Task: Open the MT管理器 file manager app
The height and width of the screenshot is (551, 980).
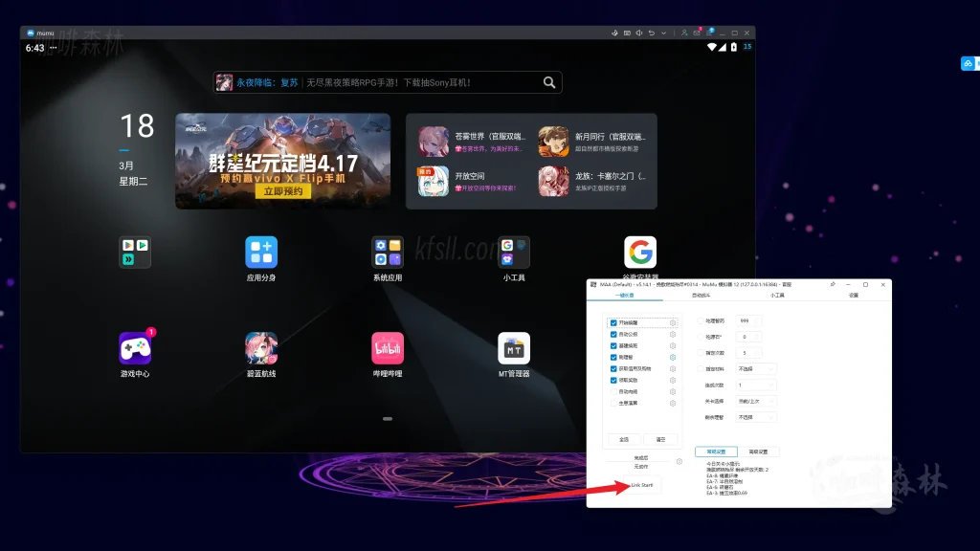Action: [514, 348]
